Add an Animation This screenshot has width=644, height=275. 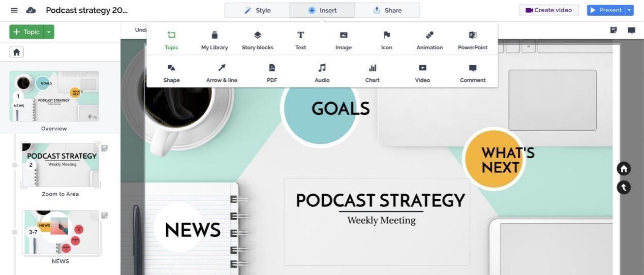[430, 41]
